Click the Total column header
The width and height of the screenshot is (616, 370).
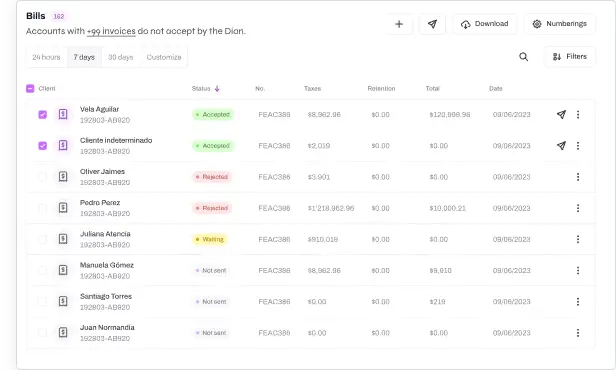point(433,89)
